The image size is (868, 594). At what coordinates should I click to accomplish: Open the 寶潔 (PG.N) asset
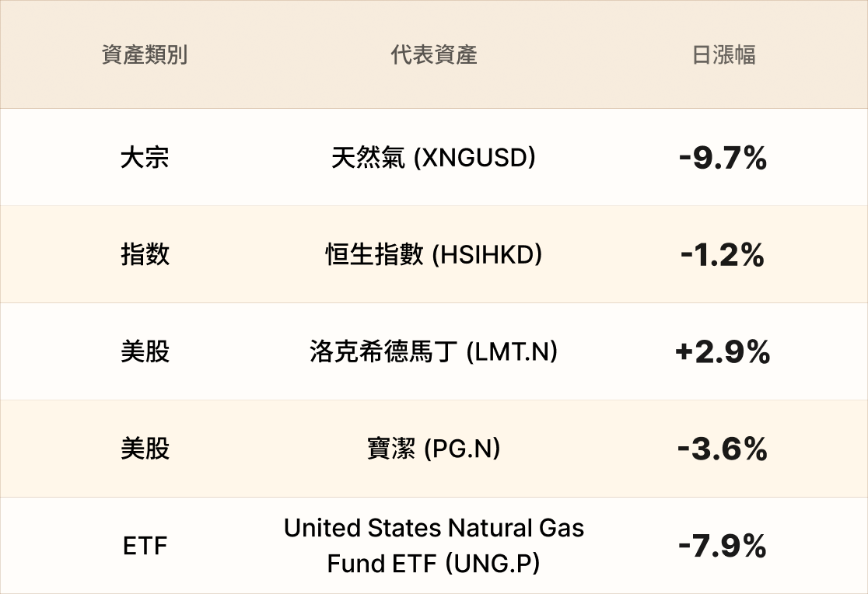click(434, 449)
